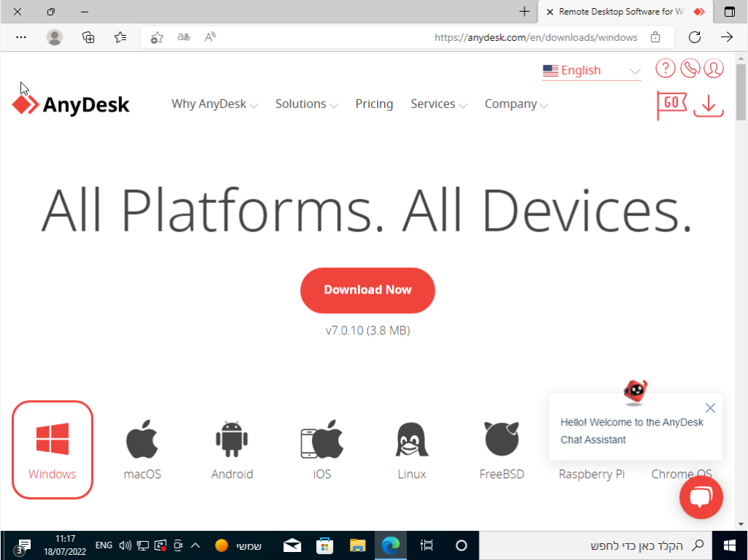Viewport: 748px width, 560px height.
Task: Click the v7.0.10 (3.8 MB) version text
Action: pyautogui.click(x=368, y=331)
